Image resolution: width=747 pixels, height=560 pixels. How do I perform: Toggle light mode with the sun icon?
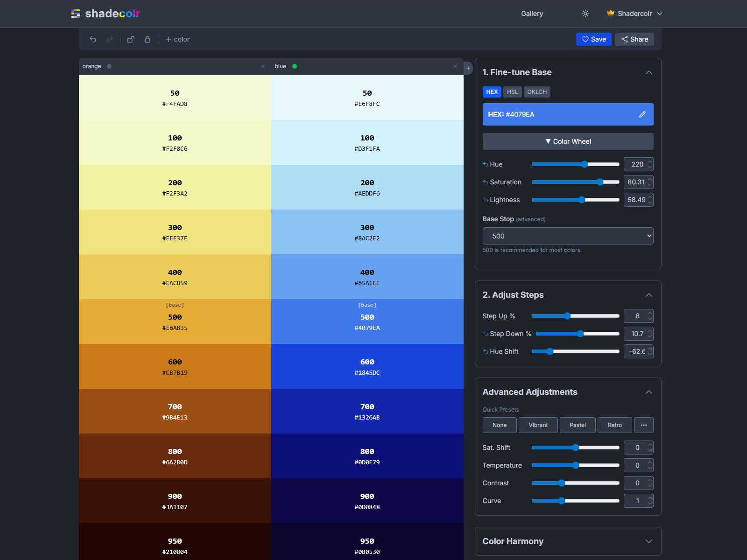[x=585, y=14]
